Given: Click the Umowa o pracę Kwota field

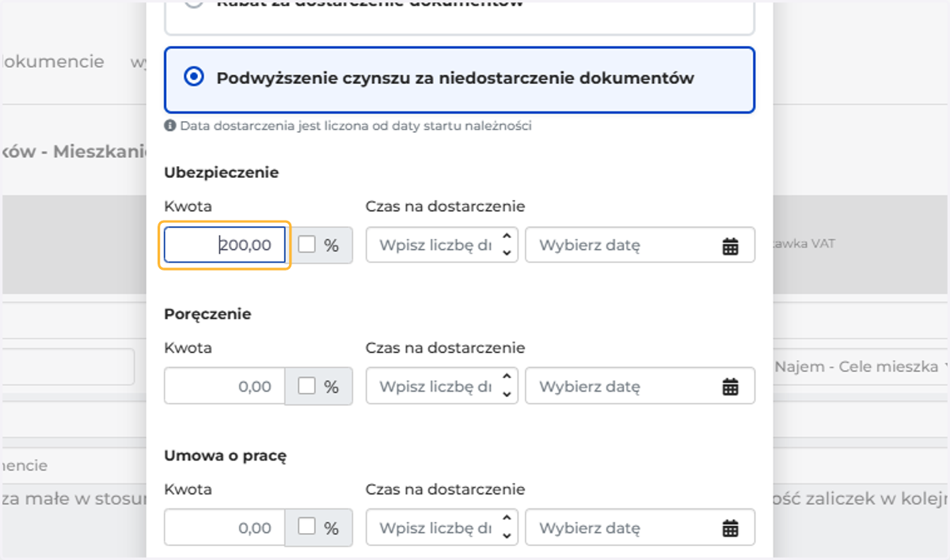Looking at the screenshot, I should click(225, 528).
